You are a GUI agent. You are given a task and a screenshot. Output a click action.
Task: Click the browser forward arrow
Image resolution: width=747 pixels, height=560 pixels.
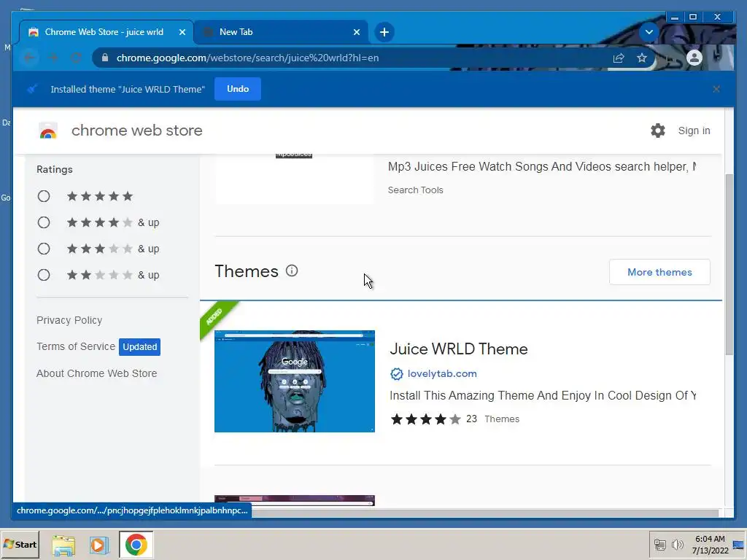(x=53, y=58)
